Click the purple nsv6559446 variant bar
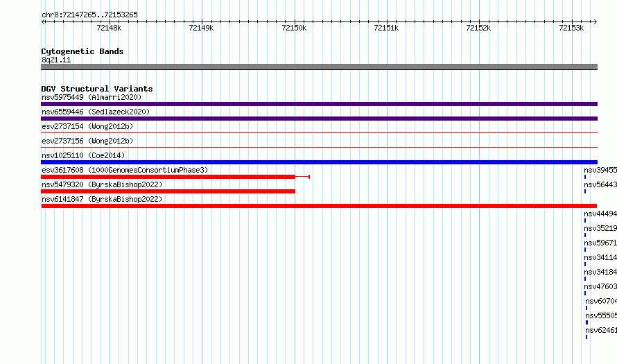The height and width of the screenshot is (364, 617). [319, 119]
